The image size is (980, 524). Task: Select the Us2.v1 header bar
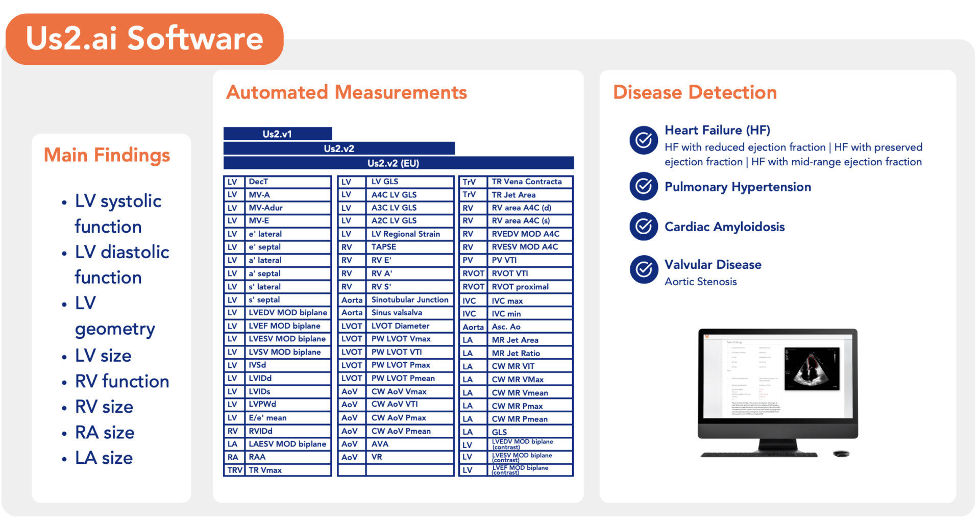278,134
